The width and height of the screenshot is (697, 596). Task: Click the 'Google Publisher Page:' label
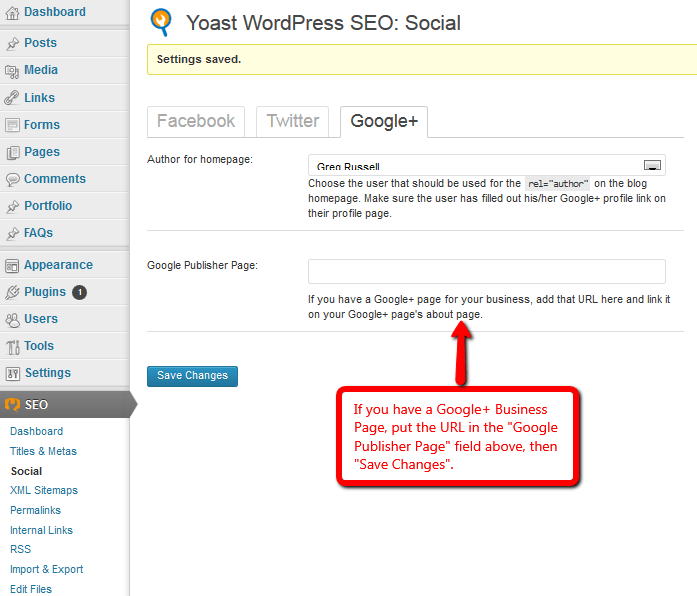203,265
